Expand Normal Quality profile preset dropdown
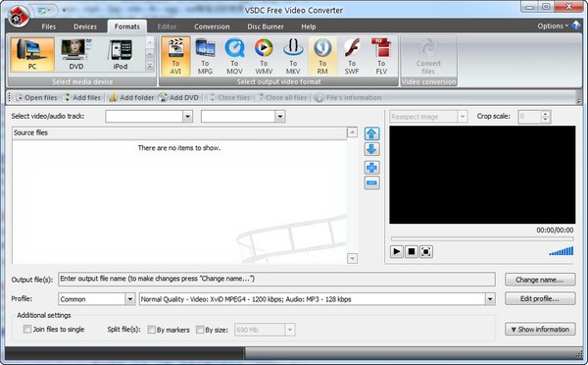The height and width of the screenshot is (365, 588). (x=490, y=299)
